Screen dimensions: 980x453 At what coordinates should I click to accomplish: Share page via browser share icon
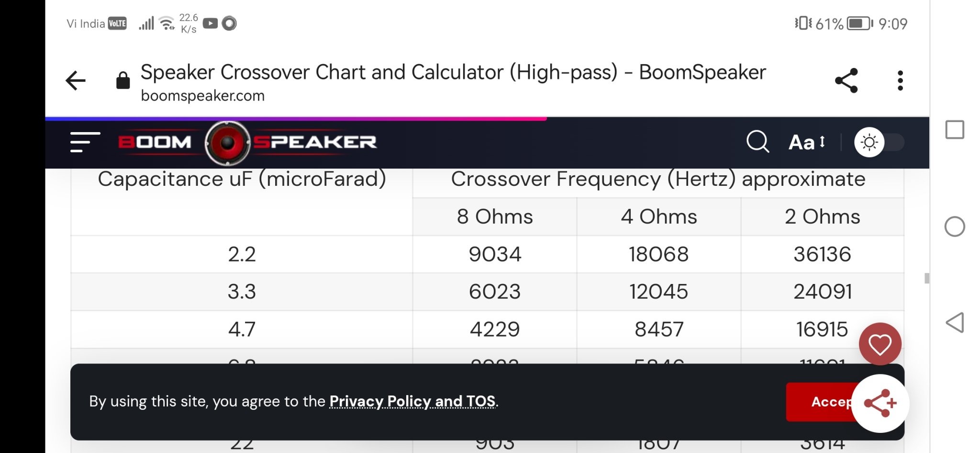tap(846, 80)
